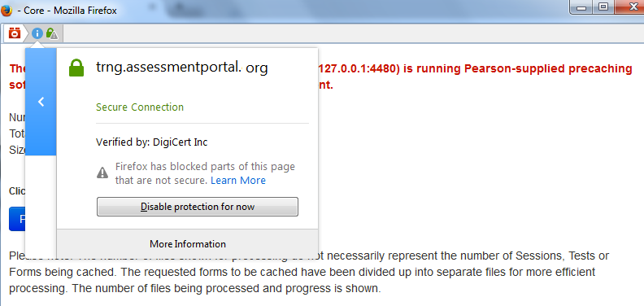Viewport: 644px width, 306px height.
Task: Click the green padlock with warning icon
Action: 52,33
